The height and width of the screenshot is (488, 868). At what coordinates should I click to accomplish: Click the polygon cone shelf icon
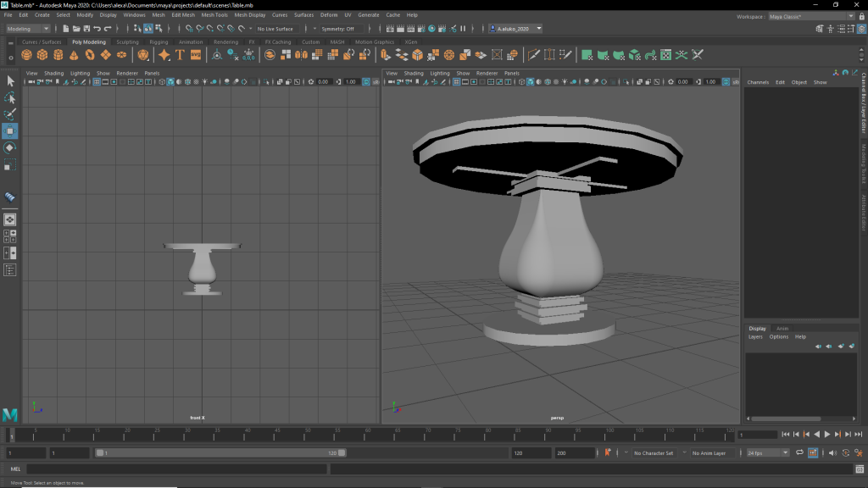[74, 55]
